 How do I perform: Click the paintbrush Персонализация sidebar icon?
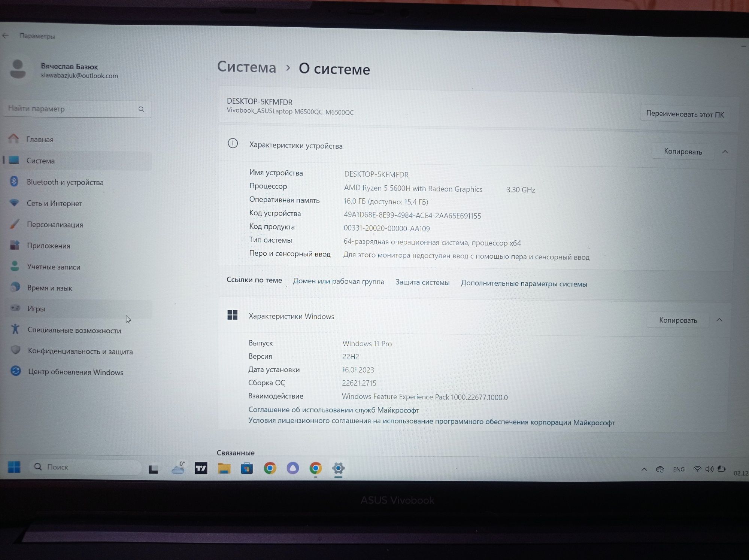(x=14, y=224)
